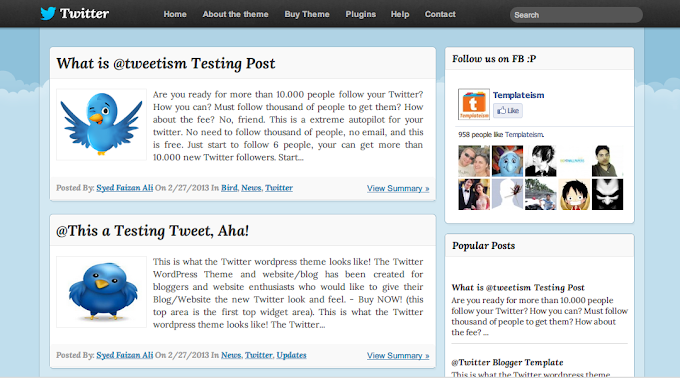
Task: Open post title @This a Testing Tweet, Aha!
Action: point(153,231)
